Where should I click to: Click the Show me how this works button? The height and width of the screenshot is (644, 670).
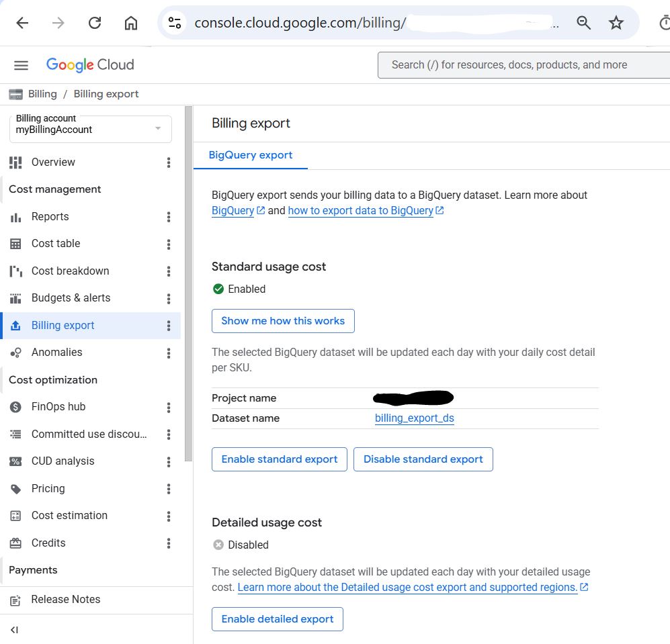point(283,321)
